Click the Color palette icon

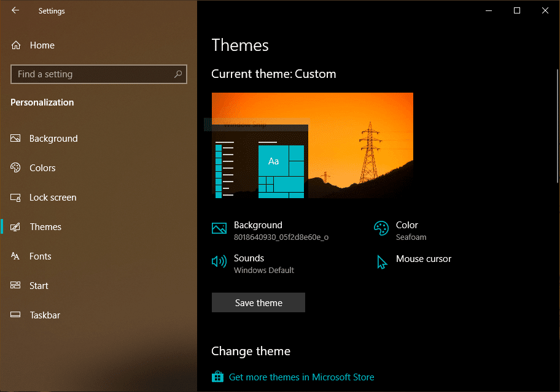click(381, 228)
